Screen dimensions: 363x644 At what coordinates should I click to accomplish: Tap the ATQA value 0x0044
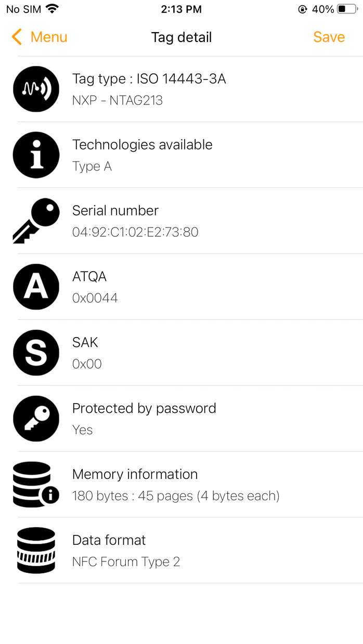pyautogui.click(x=95, y=298)
